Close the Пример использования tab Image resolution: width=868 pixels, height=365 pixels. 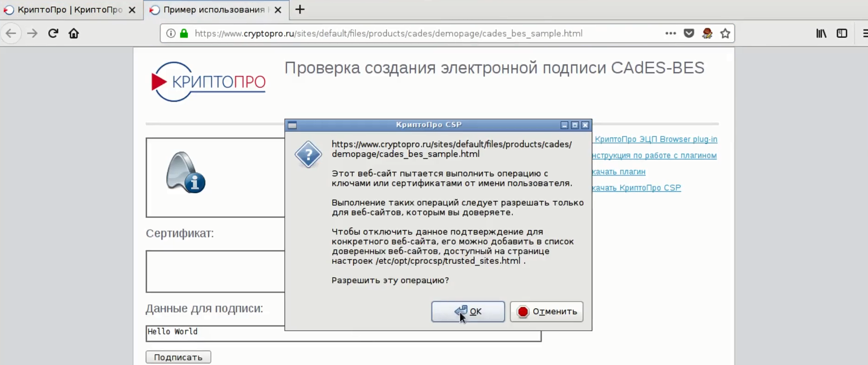278,10
